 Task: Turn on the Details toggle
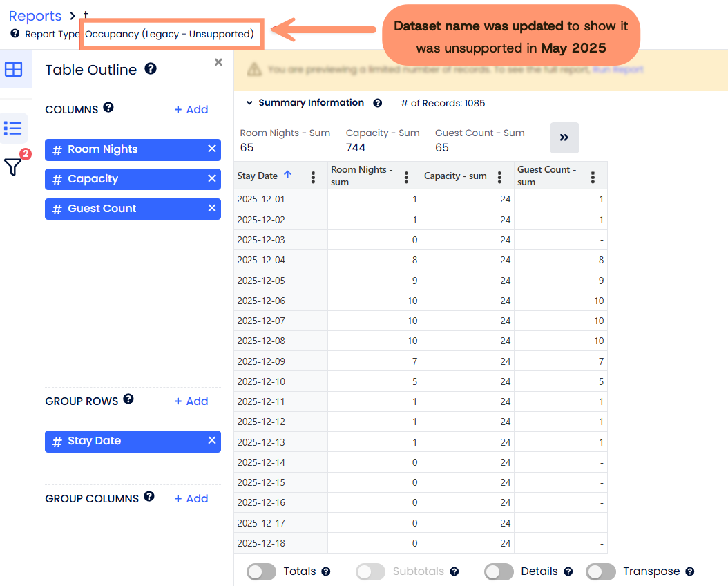coord(499,571)
